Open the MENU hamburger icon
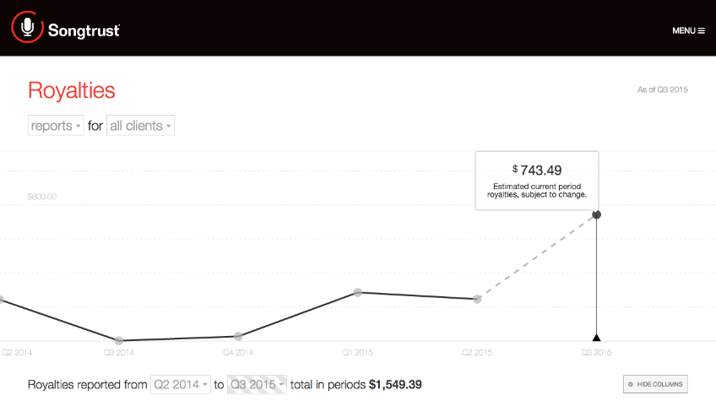 click(701, 31)
